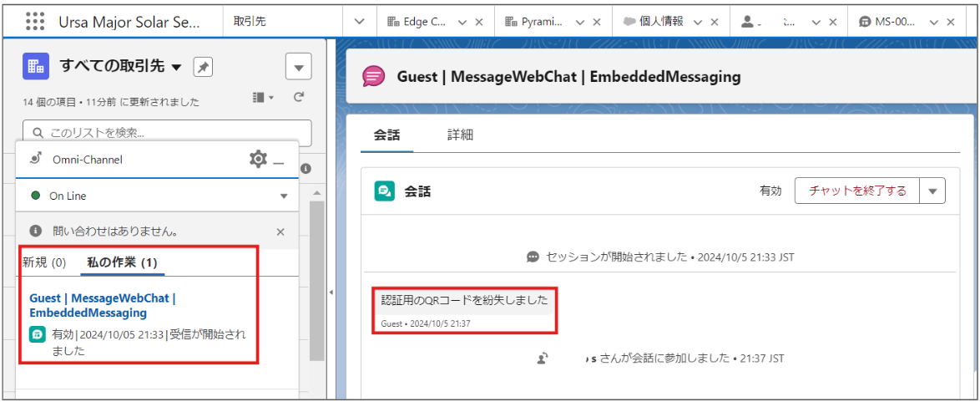Open the Edge C... tab dropdown chevron

462,22
